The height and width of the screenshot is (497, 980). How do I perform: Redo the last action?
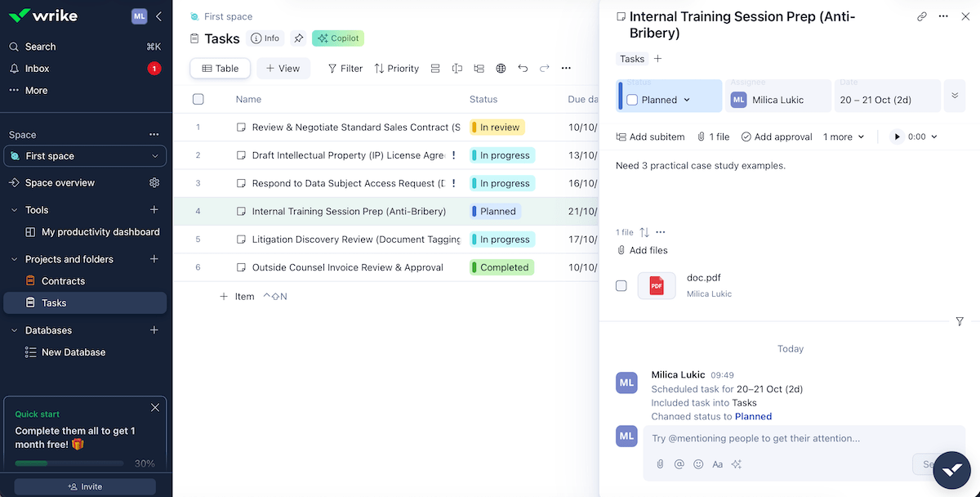(545, 69)
